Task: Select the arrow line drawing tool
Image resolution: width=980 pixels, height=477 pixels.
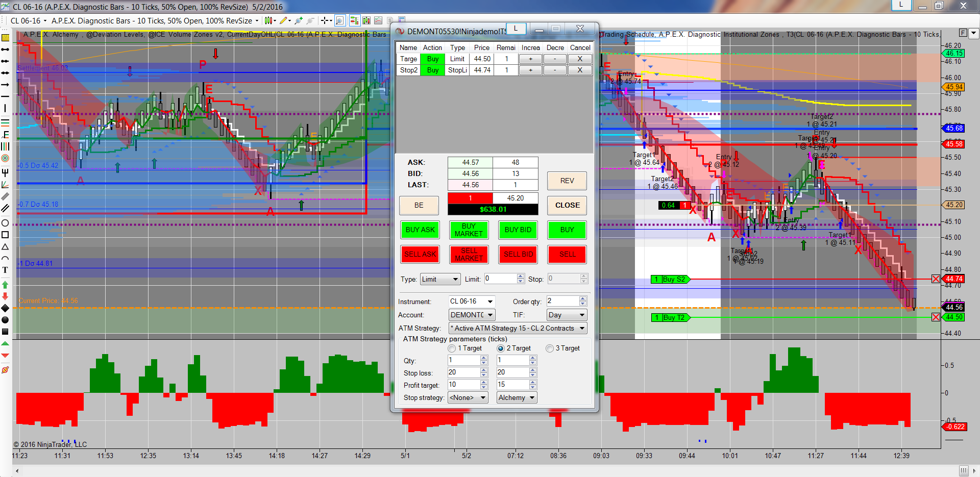Action: click(5, 85)
